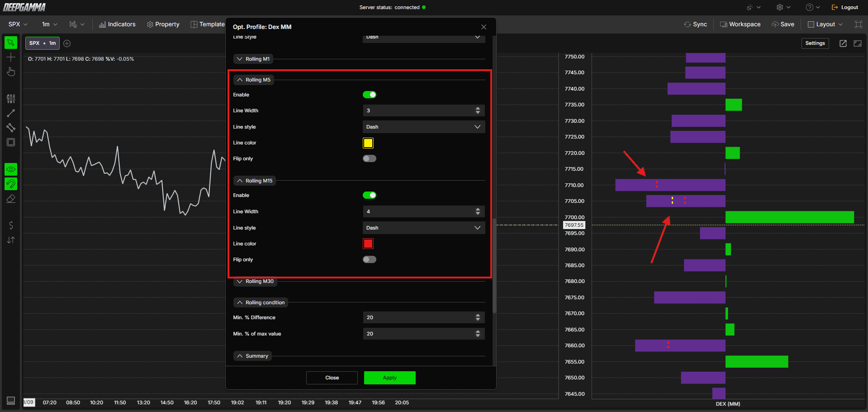This screenshot has width=868, height=412.
Task: Collapse the Rolling condition section
Action: click(x=261, y=302)
